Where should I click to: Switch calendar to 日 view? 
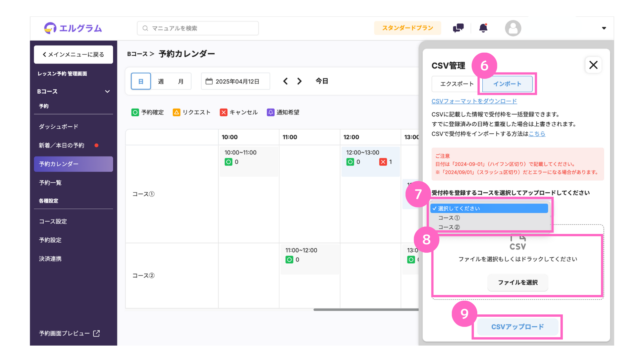[x=141, y=81]
